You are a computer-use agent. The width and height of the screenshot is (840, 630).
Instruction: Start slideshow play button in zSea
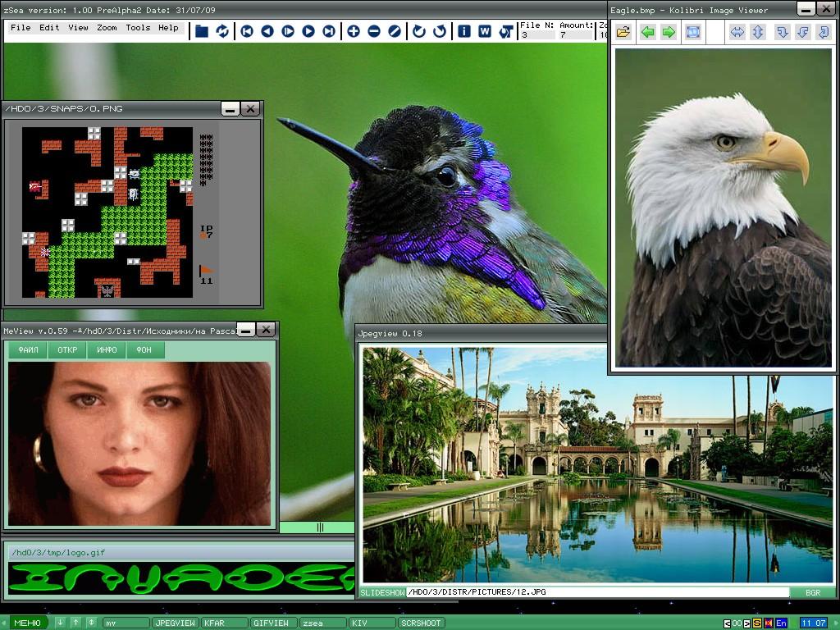point(288,31)
